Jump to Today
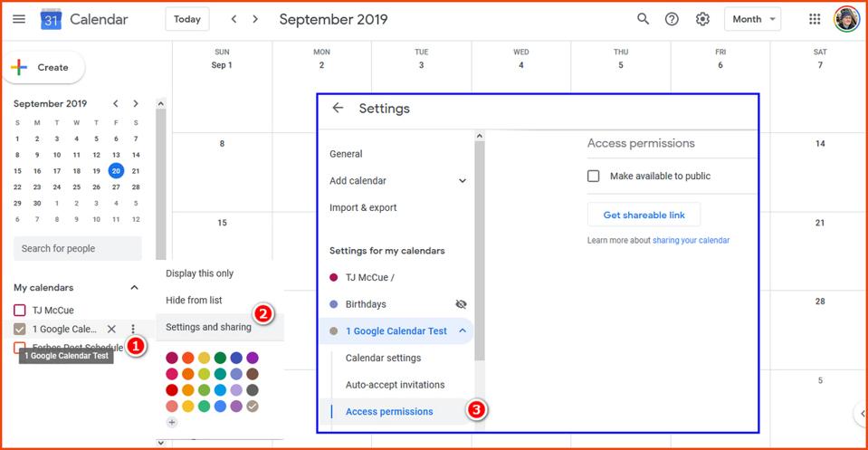Image resolution: width=868 pixels, height=450 pixels. coord(187,19)
